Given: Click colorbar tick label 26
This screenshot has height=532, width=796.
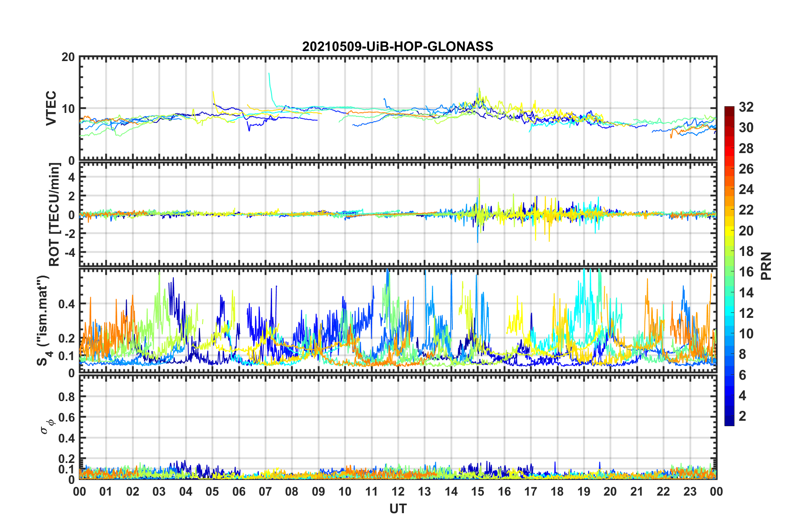Looking at the screenshot, I should tap(746, 169).
